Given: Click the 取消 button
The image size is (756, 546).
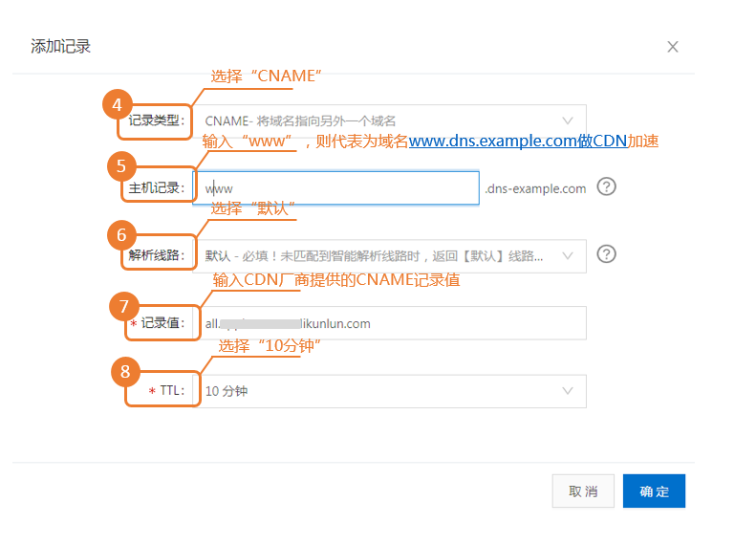Looking at the screenshot, I should (x=583, y=491).
